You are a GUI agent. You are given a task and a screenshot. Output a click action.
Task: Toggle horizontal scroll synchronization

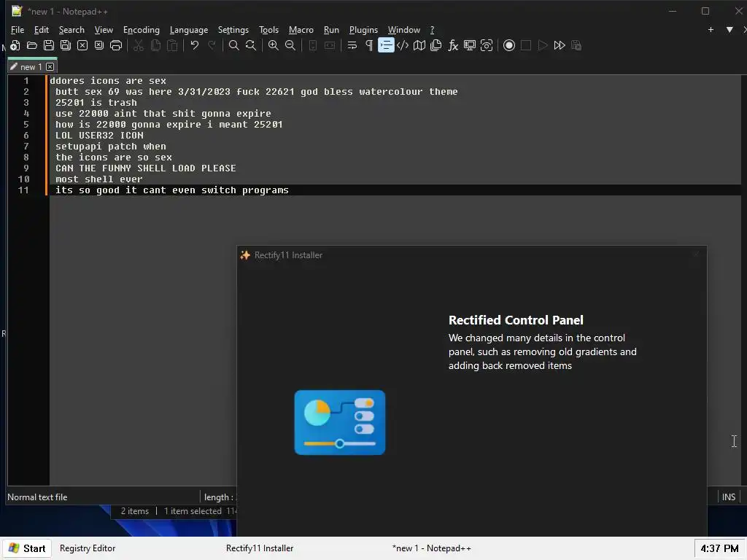[x=330, y=45]
